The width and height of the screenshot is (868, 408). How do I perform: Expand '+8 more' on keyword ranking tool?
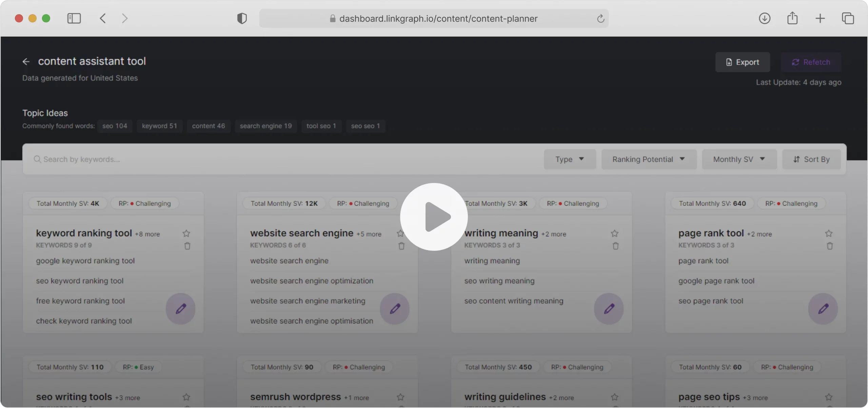(x=147, y=234)
